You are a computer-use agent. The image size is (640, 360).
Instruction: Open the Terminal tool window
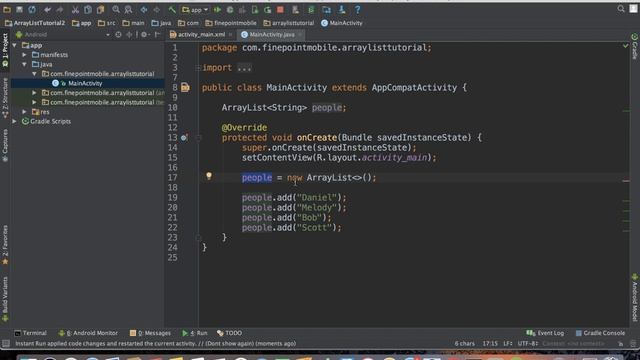(31, 333)
